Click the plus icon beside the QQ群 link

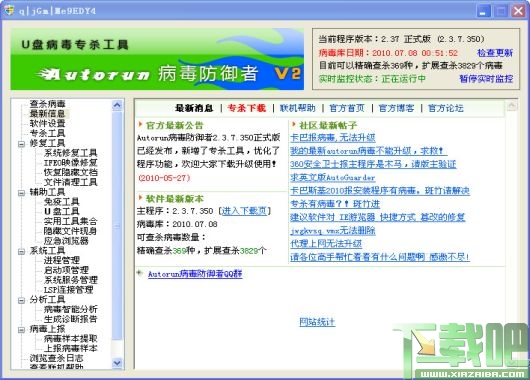pos(140,272)
